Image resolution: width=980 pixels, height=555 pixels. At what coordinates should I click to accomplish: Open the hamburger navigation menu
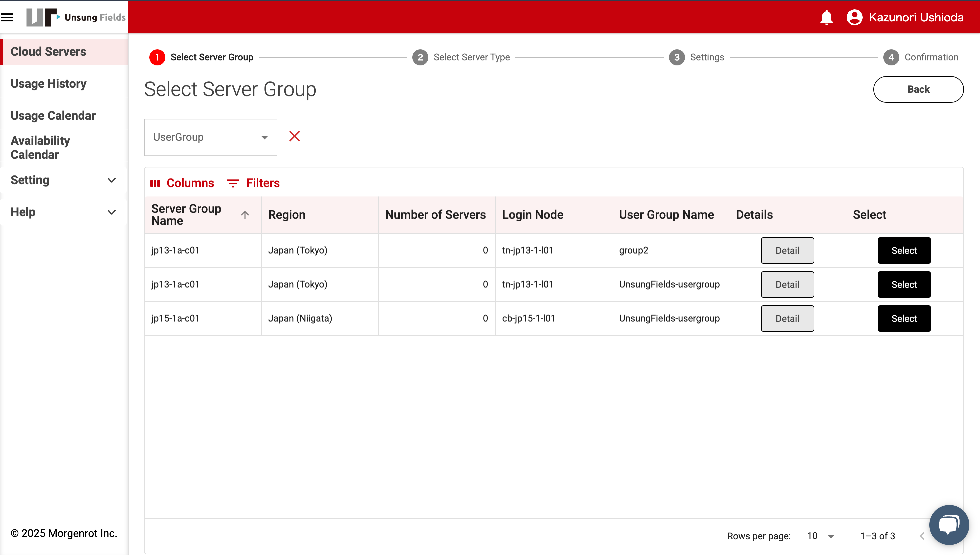7,17
